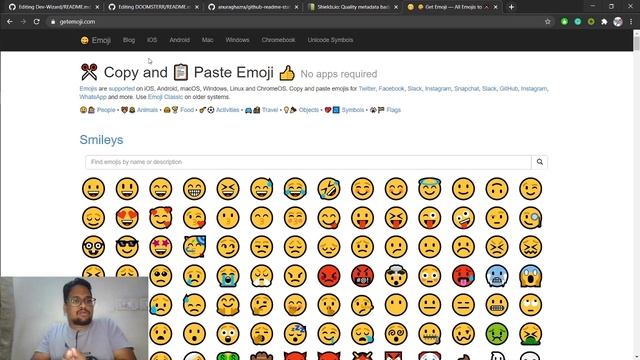The height and width of the screenshot is (360, 640).
Task: Jump to the Food category link
Action: (x=187, y=110)
